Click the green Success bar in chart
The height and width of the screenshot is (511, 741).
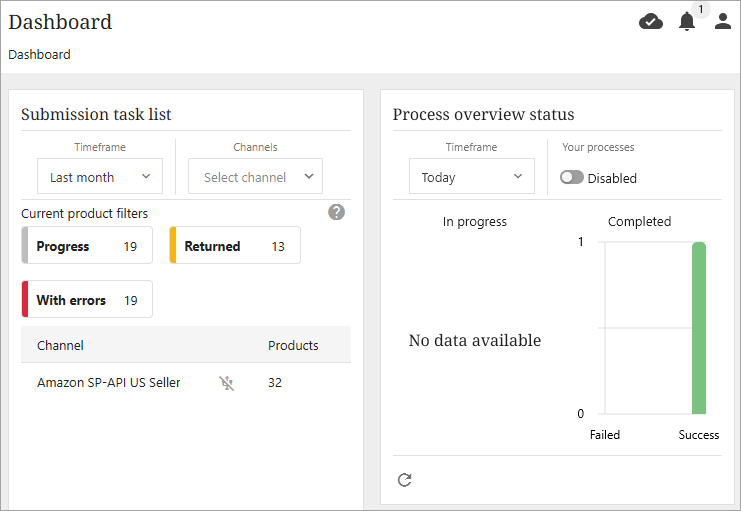pyautogui.click(x=699, y=328)
